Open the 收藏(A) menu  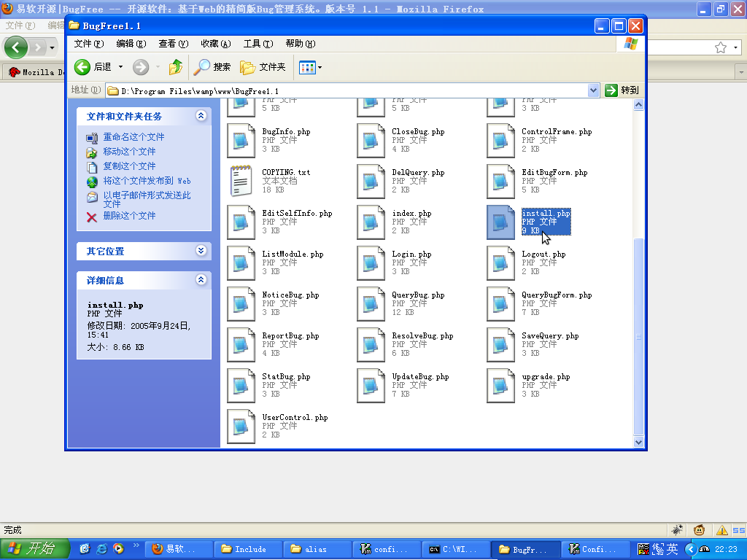coord(216,44)
